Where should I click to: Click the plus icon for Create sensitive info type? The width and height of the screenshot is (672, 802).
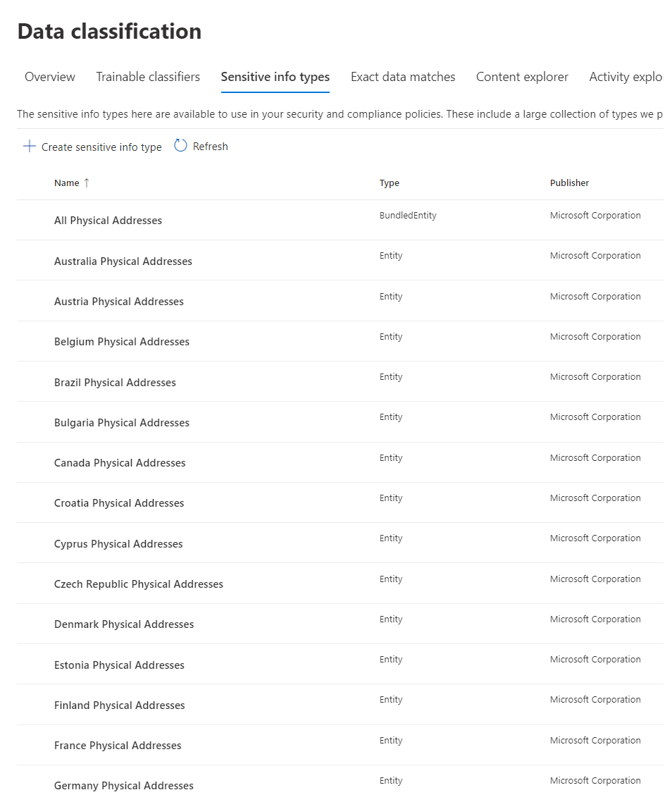29,147
